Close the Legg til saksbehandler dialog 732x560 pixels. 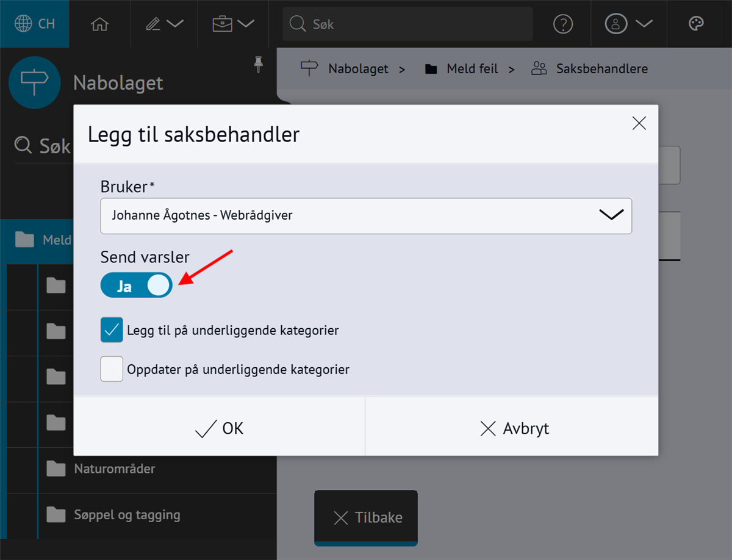coord(639,123)
